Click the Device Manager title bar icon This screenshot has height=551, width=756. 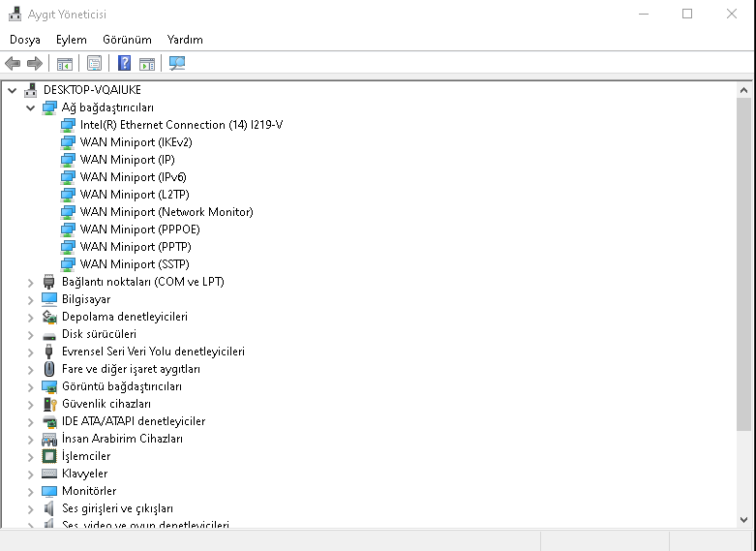[15, 14]
